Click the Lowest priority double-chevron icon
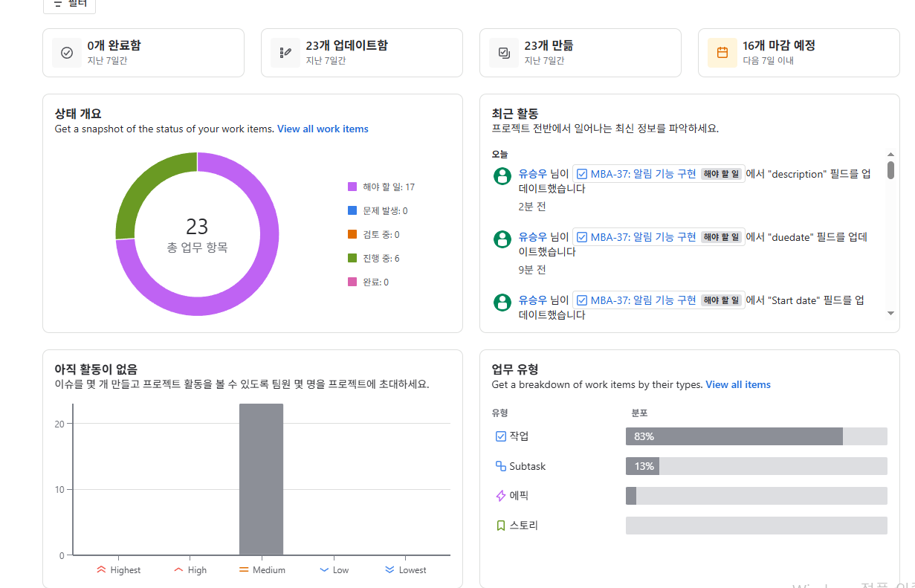This screenshot has height=588, width=915. (390, 570)
